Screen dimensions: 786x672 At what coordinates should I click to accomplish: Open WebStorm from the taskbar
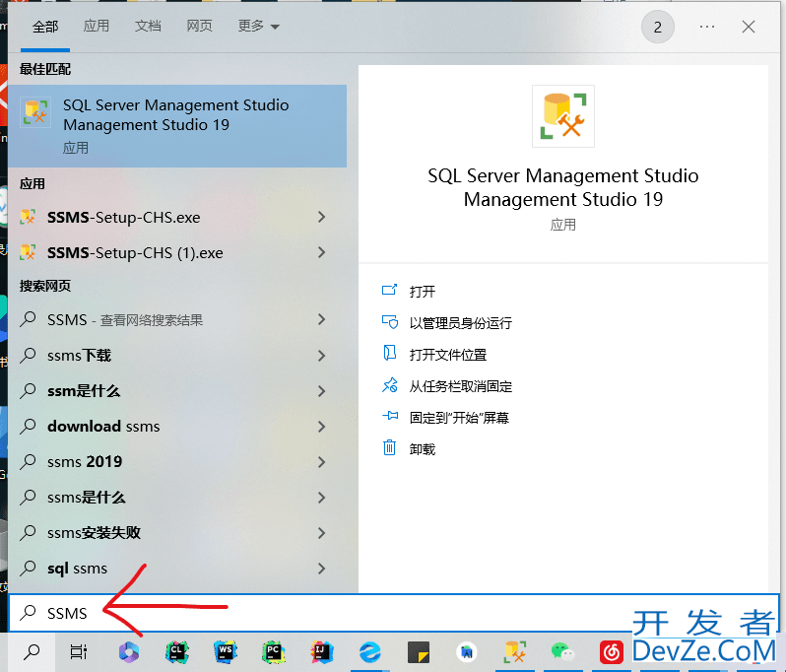226,652
